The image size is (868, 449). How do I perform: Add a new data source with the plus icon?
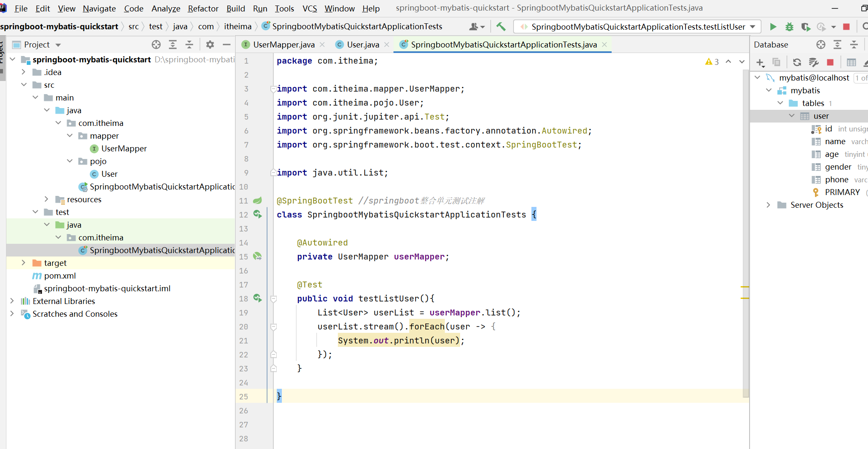[x=760, y=62]
